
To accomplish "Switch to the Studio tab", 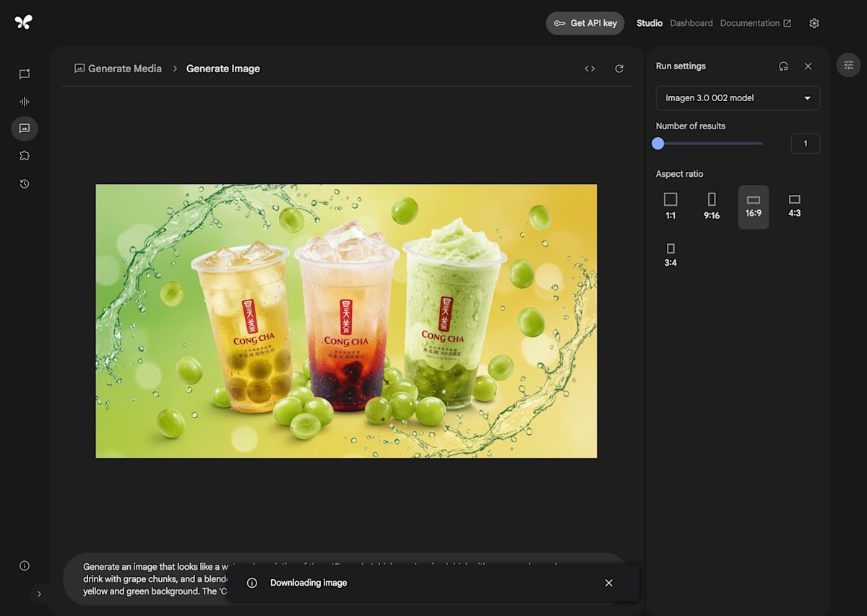I will point(650,23).
